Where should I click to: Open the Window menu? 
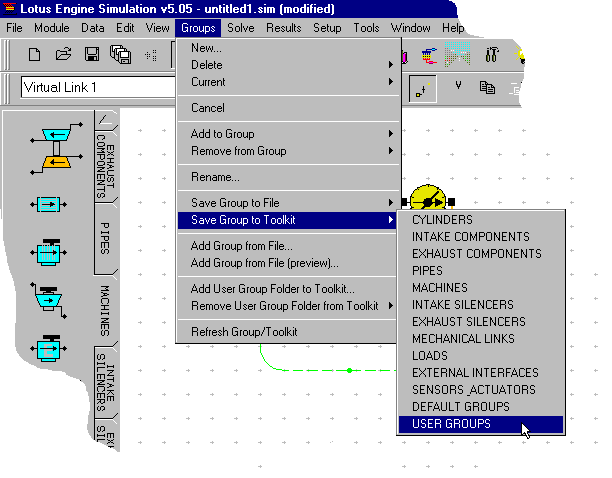(x=411, y=28)
